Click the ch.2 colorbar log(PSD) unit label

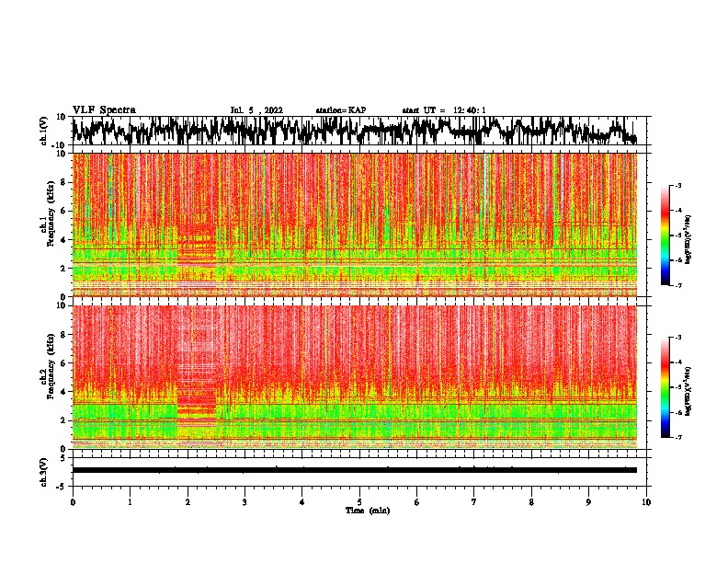pyautogui.click(x=688, y=391)
